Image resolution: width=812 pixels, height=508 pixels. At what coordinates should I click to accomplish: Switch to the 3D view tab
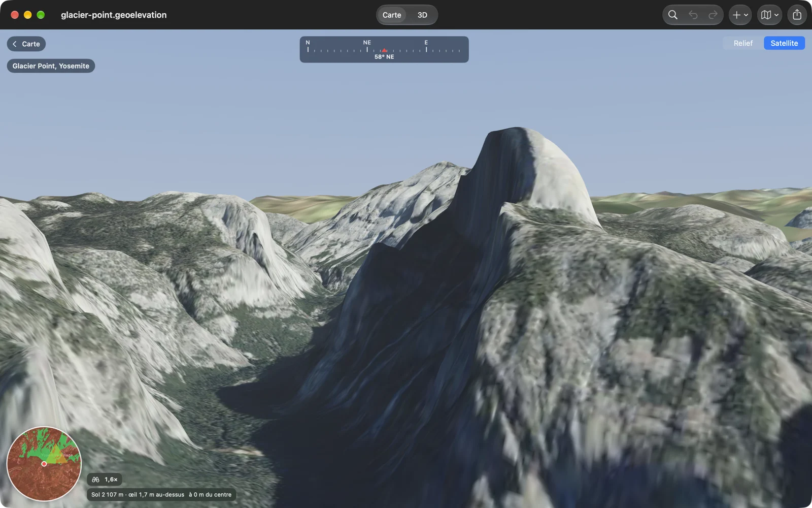[x=422, y=15]
